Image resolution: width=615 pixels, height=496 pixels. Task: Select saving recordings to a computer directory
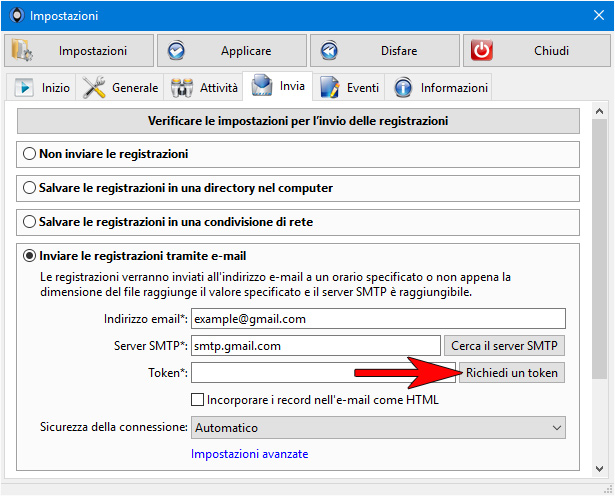29,188
